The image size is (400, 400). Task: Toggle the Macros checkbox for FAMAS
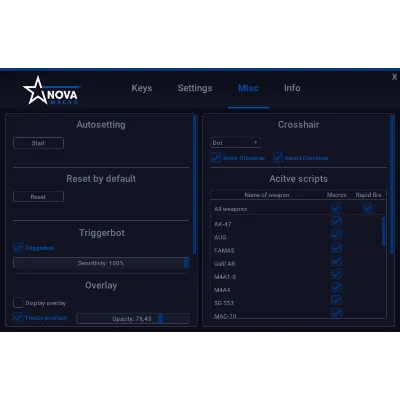pos(336,248)
